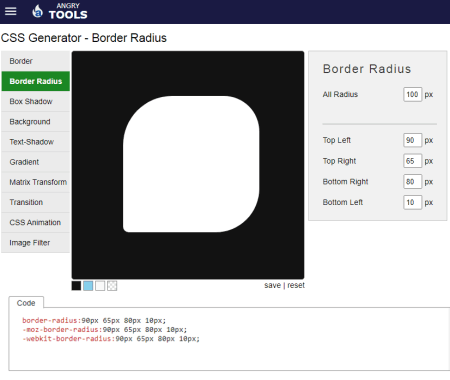The width and height of the screenshot is (450, 380).
Task: Click the CSS Generator - Border Radius heading
Action: 84,38
